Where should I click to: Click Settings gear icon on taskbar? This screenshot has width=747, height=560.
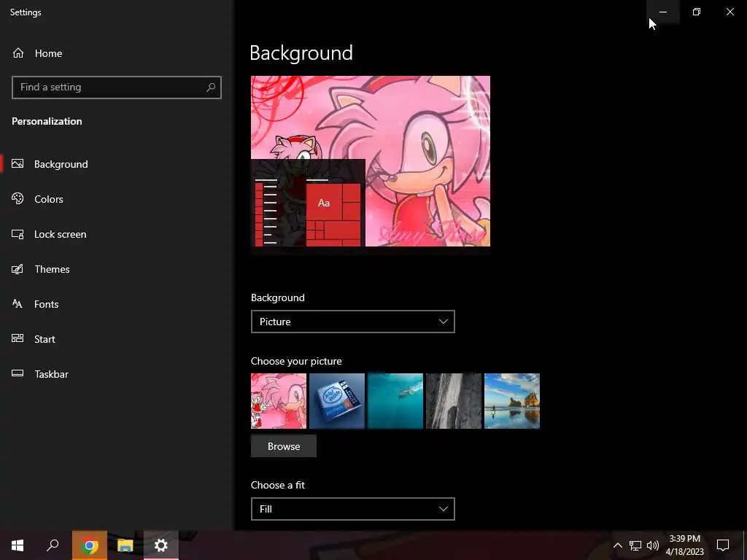point(161,545)
